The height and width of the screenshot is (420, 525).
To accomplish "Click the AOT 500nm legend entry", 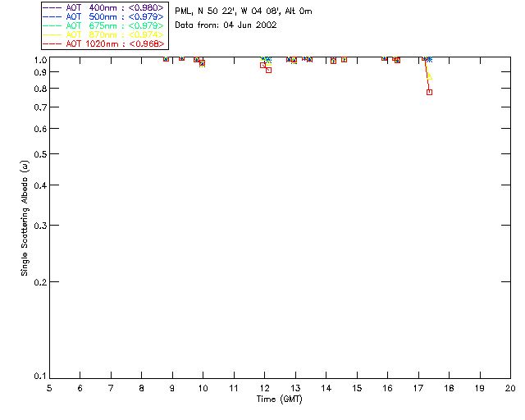I will click(x=104, y=16).
